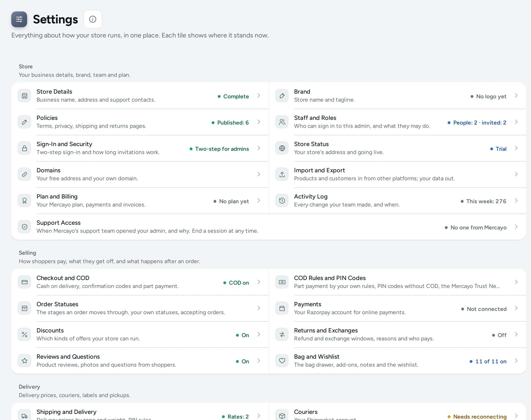This screenshot has height=420, width=531.
Task: Click the Import and Export upload icon
Action: [x=282, y=174]
